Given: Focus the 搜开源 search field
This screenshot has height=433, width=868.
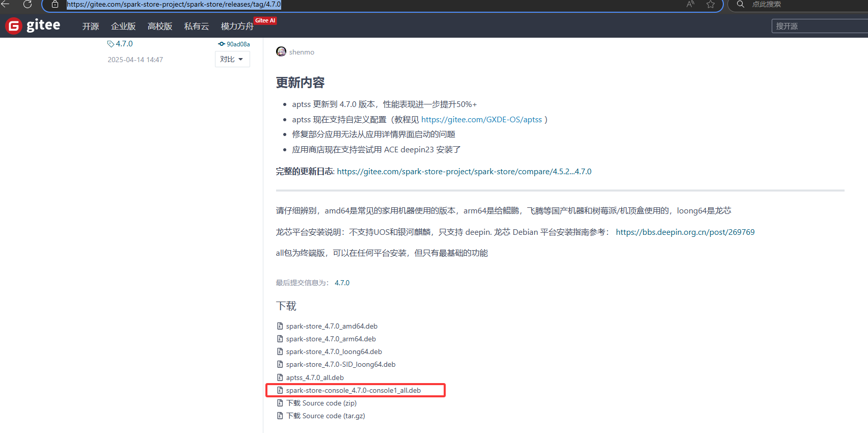Looking at the screenshot, I should [x=820, y=26].
